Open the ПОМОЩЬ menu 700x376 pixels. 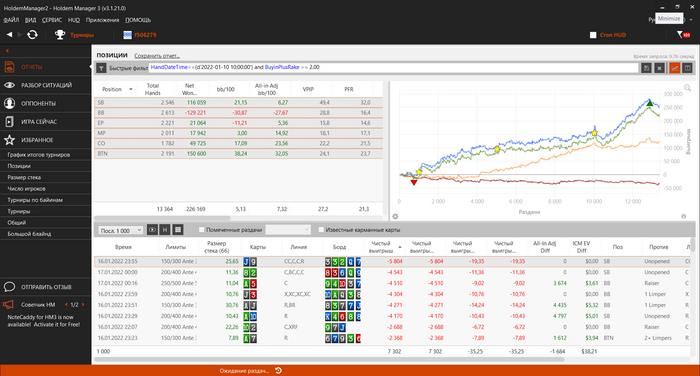tap(138, 20)
